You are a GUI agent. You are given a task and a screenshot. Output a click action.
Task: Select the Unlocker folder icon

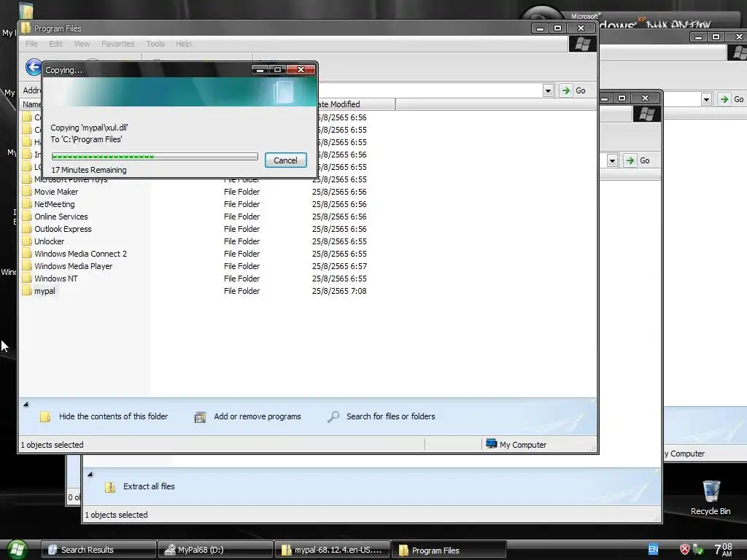(27, 241)
